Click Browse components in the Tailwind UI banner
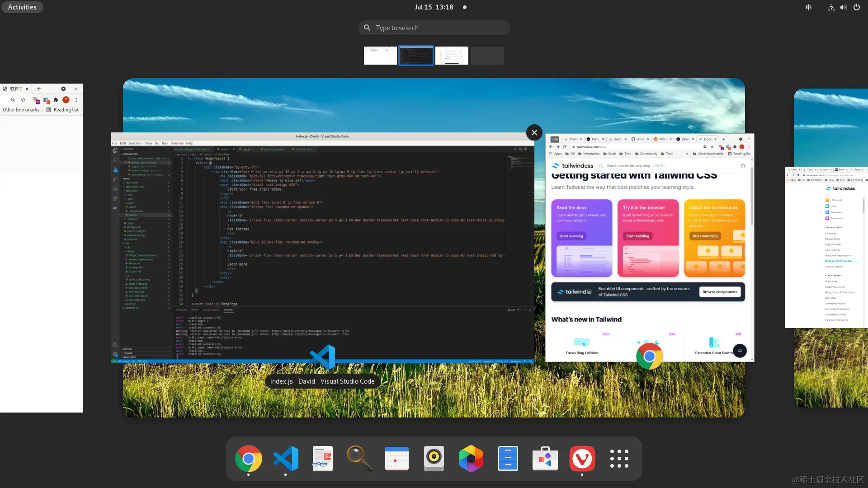 pyautogui.click(x=720, y=291)
